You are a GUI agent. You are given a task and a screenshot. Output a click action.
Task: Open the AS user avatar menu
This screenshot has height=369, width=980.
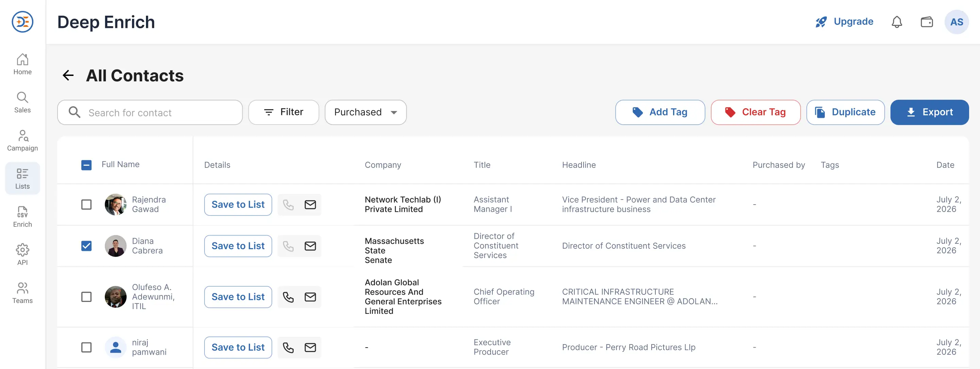pos(957,22)
